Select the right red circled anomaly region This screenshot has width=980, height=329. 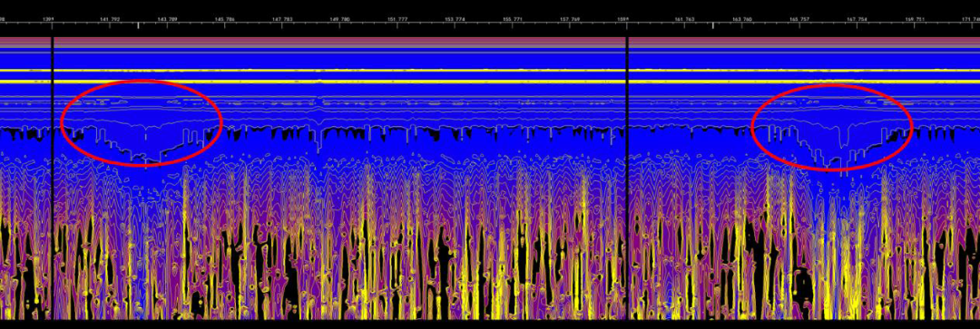pyautogui.click(x=832, y=128)
